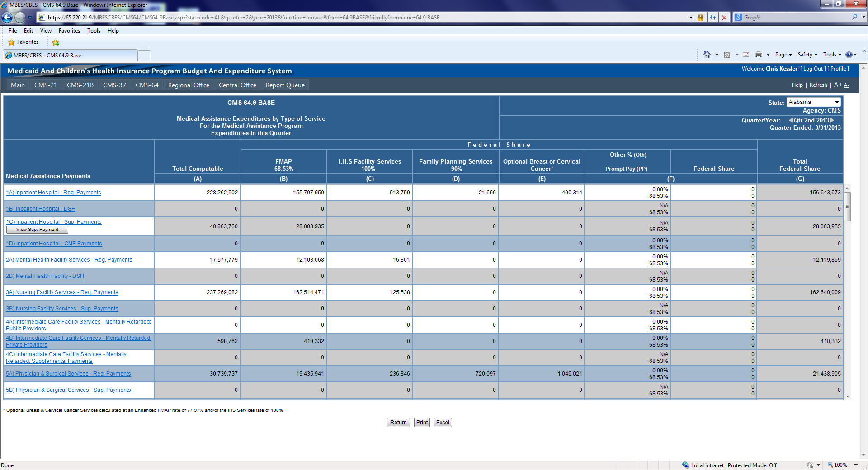The width and height of the screenshot is (868, 470).
Task: Click the Add to Favorites star icon
Action: pos(56,42)
